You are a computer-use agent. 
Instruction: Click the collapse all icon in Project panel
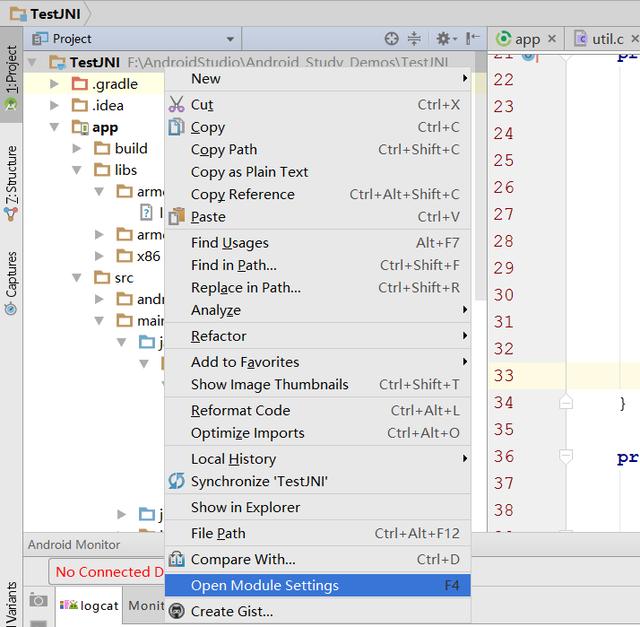[x=414, y=39]
